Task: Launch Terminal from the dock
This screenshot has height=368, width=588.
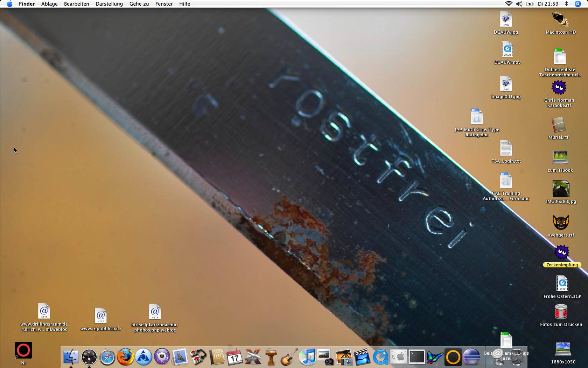Action: pos(416,357)
